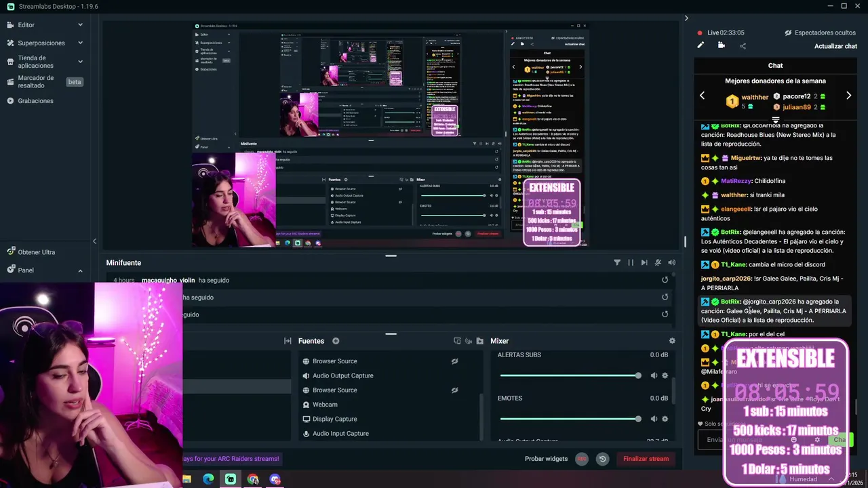Start recording with the REC button

coord(581,459)
